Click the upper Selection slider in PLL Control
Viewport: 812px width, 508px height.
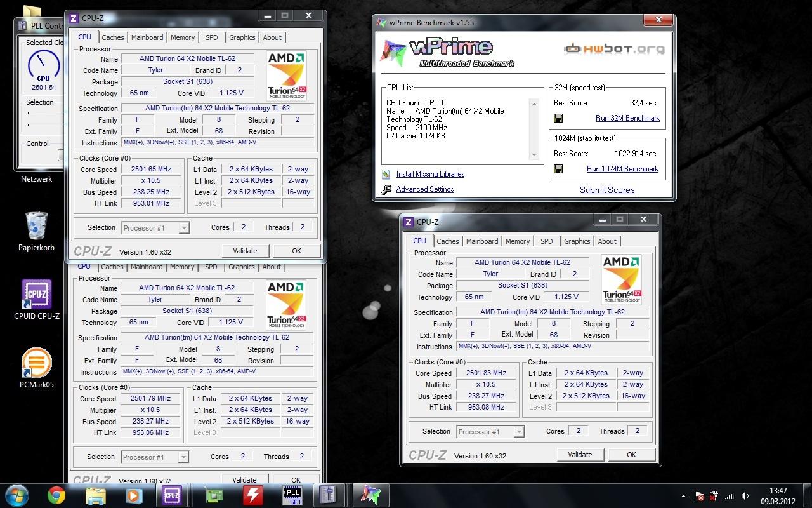click(x=45, y=113)
